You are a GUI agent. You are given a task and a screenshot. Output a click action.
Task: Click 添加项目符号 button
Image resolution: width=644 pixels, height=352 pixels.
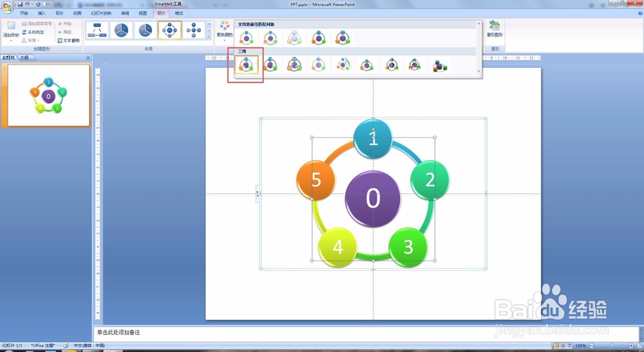click(x=37, y=24)
